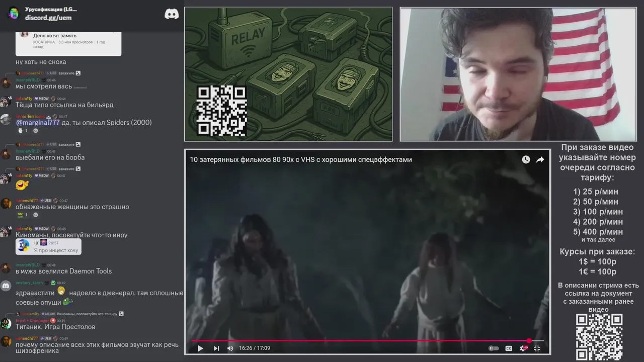Click the server avatar beside Урусификация
644x362 pixels.
point(14,14)
